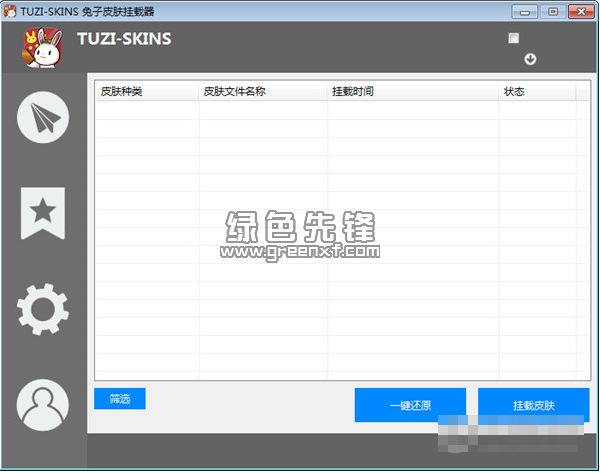The height and width of the screenshot is (473, 600).
Task: Open the gear settings sidebar page
Action: (43, 309)
